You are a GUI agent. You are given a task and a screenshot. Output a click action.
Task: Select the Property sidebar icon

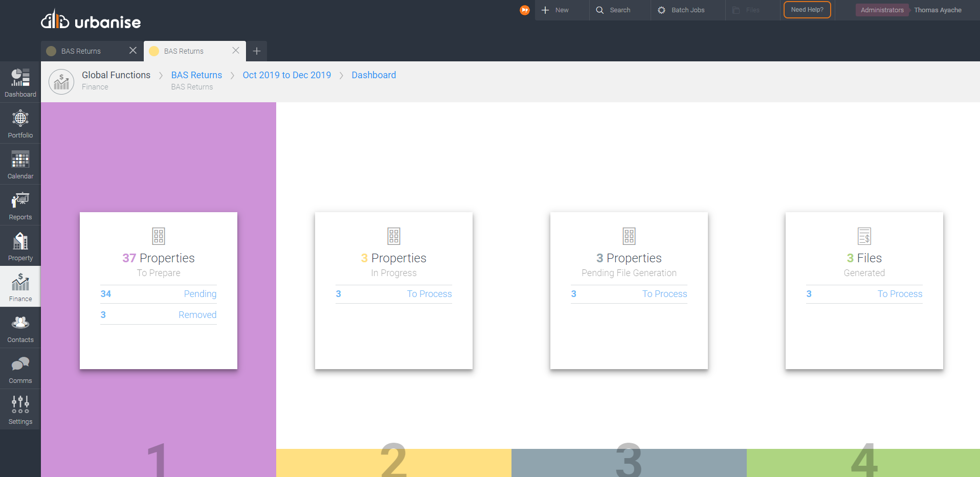20,246
